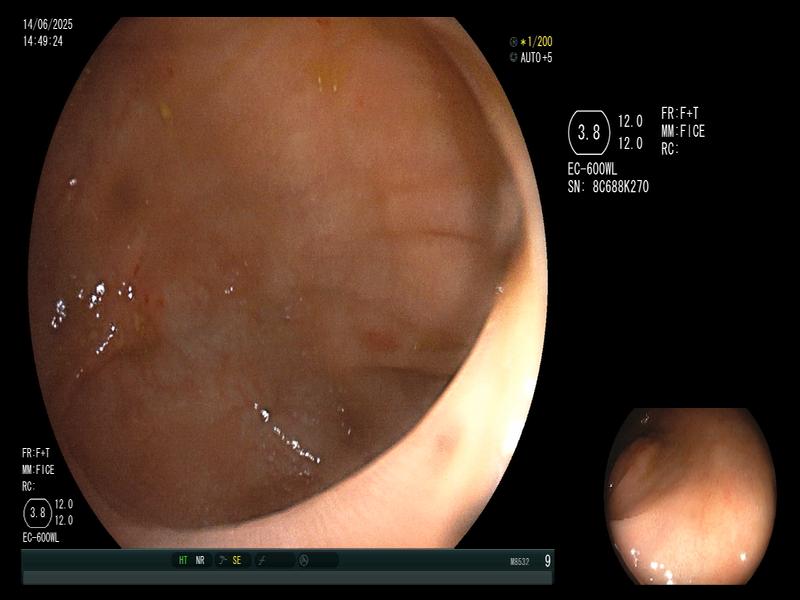Image resolution: width=800 pixels, height=600 pixels.
Task: Click the 3.8 channel badge above the serial number
Action: coord(589,133)
